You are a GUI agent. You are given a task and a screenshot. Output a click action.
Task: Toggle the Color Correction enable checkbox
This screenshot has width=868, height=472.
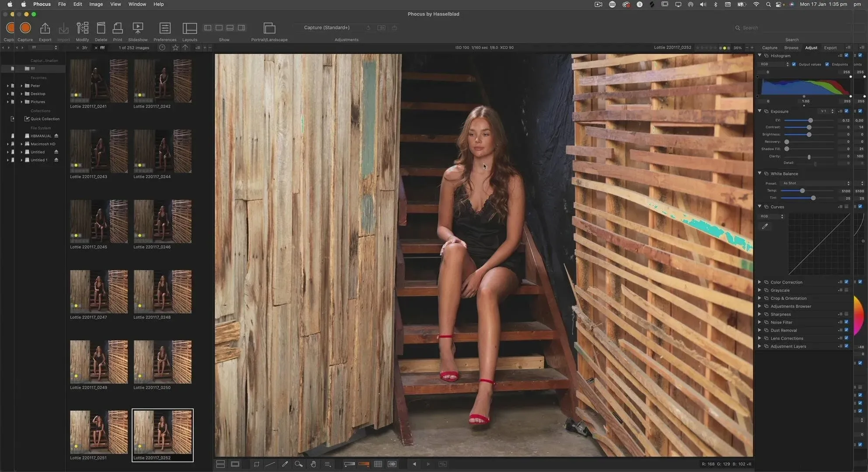pos(846,282)
